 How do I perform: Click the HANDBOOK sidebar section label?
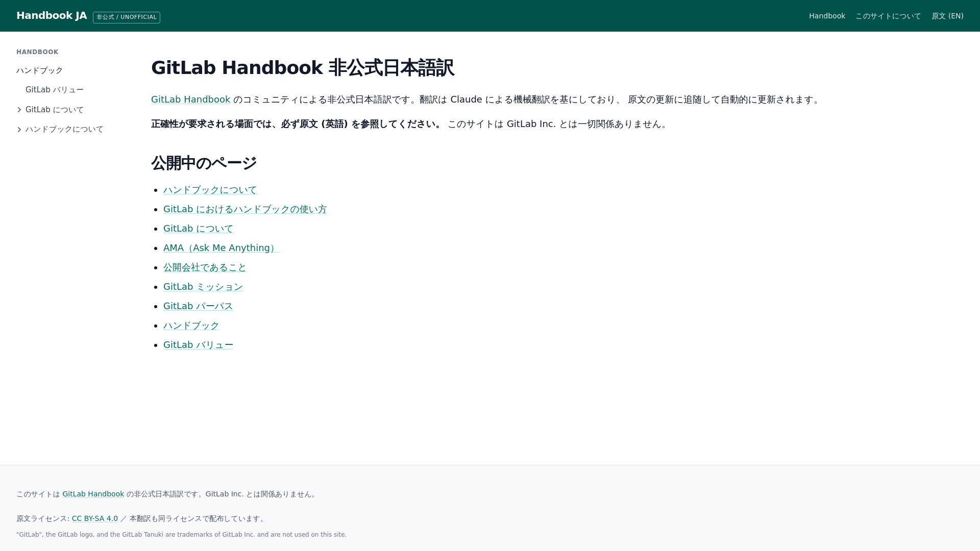tap(37, 52)
